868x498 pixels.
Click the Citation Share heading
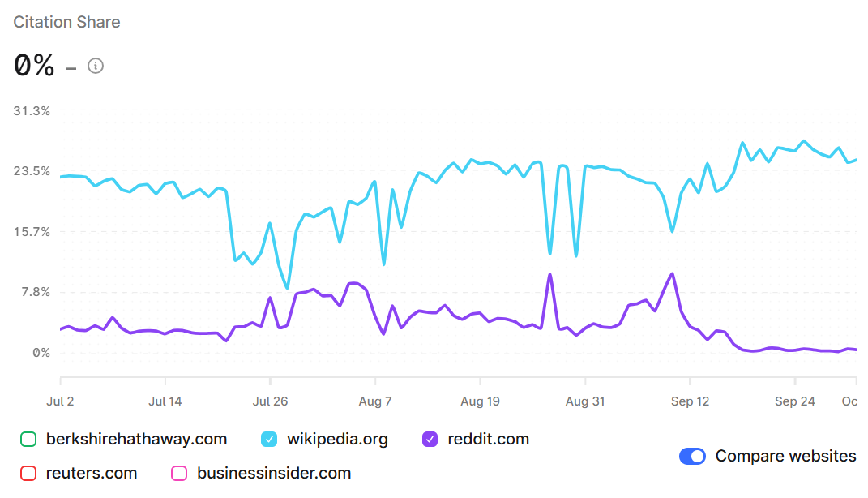point(66,22)
